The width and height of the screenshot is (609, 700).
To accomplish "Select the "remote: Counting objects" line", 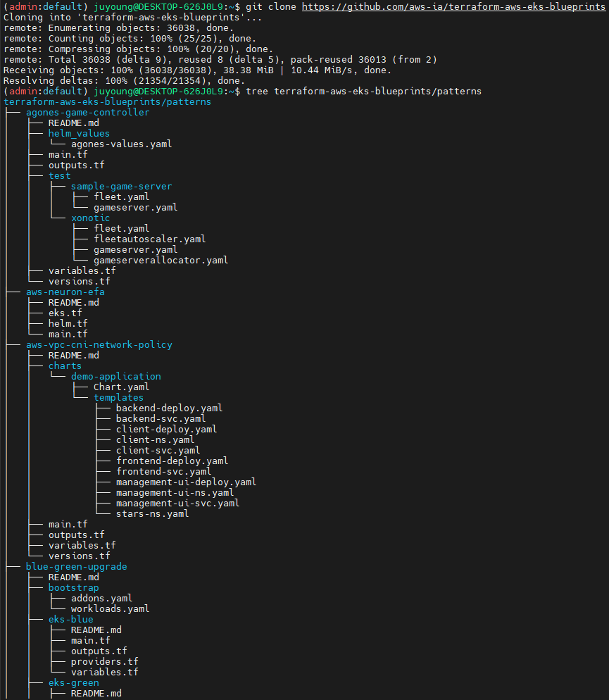I will [130, 39].
